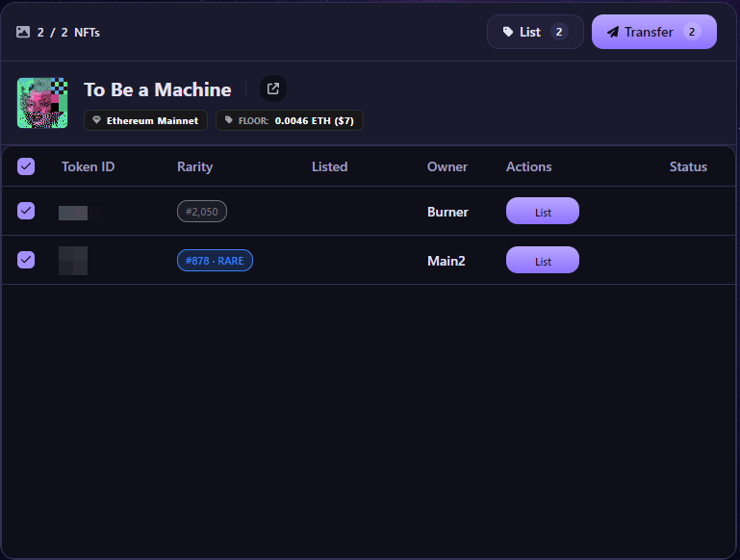Click the Listed column header
This screenshot has width=740, height=560.
pos(330,166)
